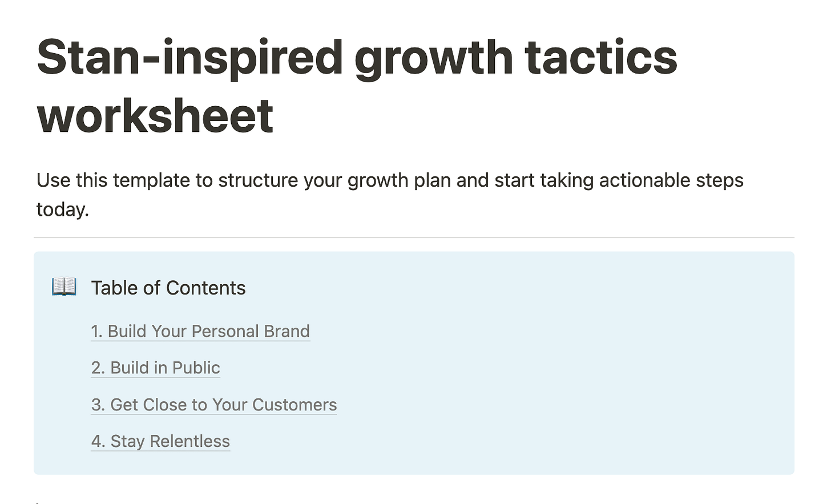Click "Stan-inspired" in the page title
Image resolution: width=831 pixels, height=504 pixels.
coord(189,58)
